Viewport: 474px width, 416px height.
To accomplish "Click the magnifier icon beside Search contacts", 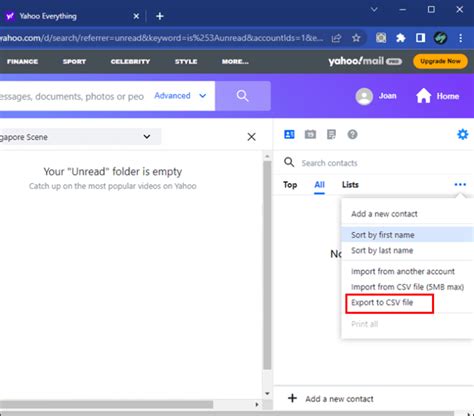I will (289, 162).
